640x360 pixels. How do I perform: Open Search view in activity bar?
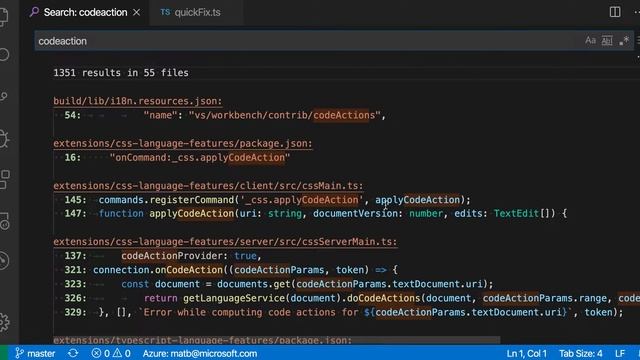(x=4, y=55)
